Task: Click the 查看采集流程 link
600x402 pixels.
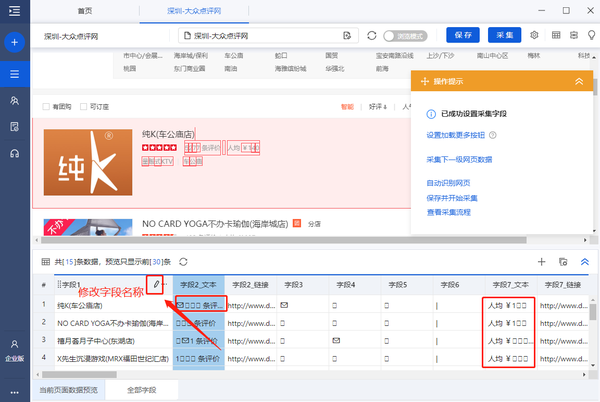Action: coord(448,212)
